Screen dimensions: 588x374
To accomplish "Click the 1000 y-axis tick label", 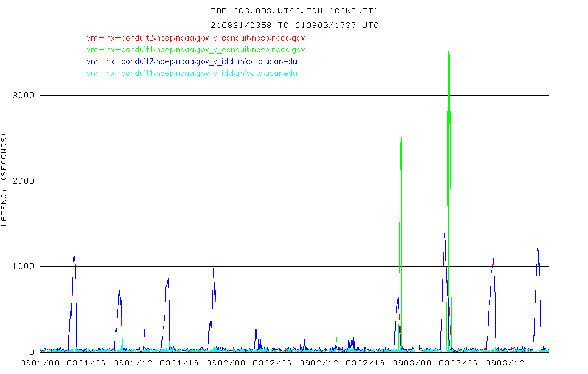I will (x=23, y=266).
